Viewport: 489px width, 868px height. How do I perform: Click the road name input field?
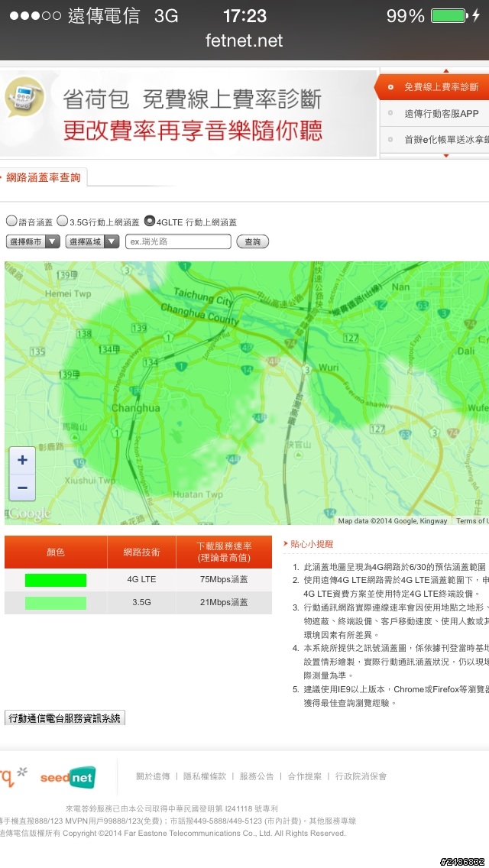coord(178,242)
